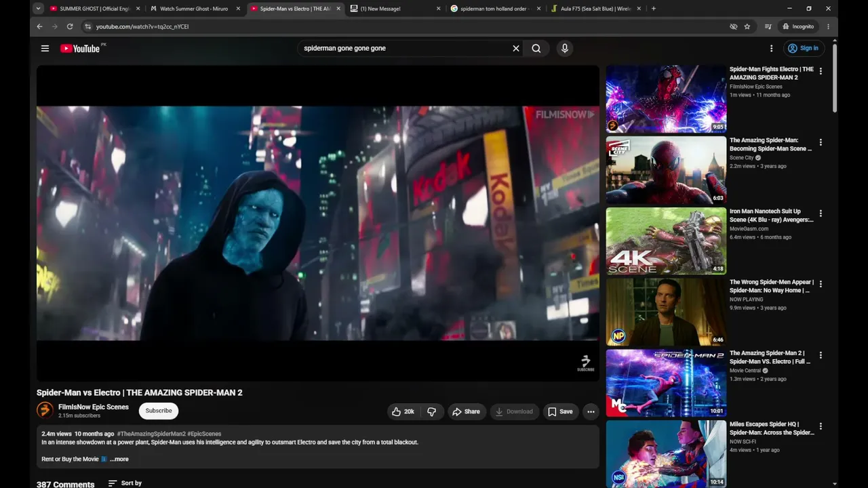Expand description with ...more

pos(119,459)
